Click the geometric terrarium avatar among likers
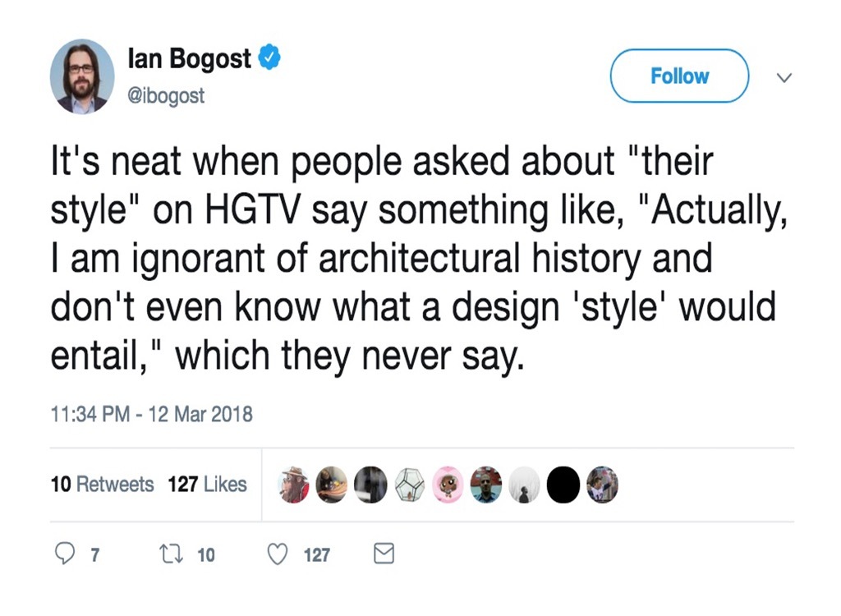The height and width of the screenshot is (616, 841). 409,485
